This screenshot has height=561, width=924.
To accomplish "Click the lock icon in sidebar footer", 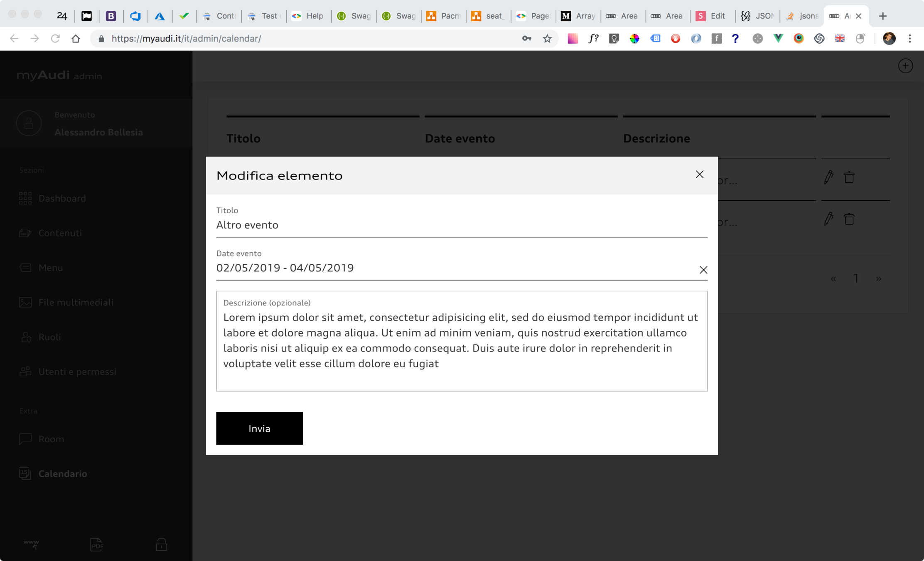I will click(161, 544).
